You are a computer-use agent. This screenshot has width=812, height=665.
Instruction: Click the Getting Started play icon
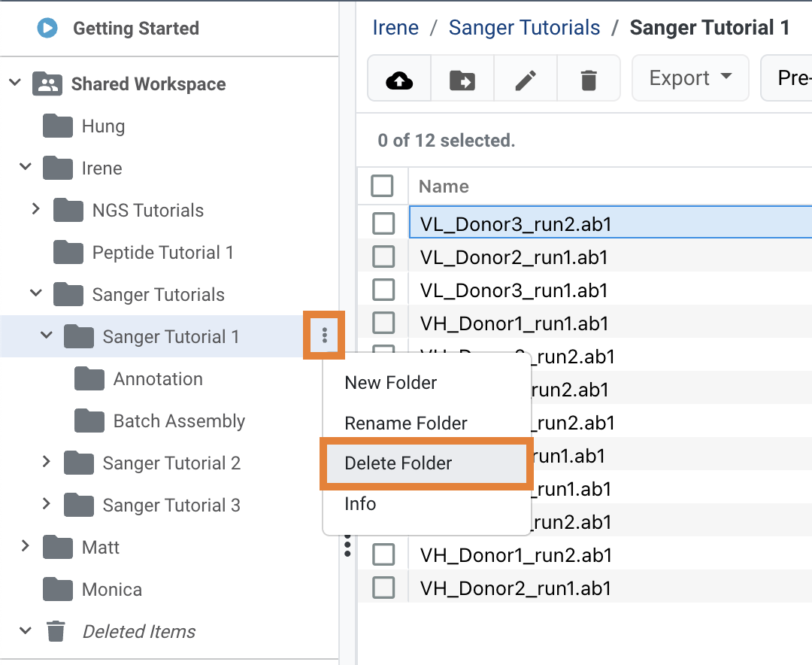[x=47, y=29]
